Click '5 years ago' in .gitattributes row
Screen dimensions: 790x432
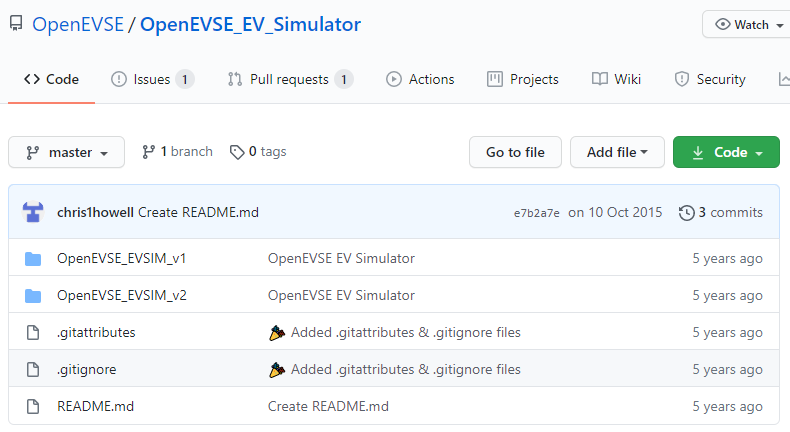(x=727, y=332)
